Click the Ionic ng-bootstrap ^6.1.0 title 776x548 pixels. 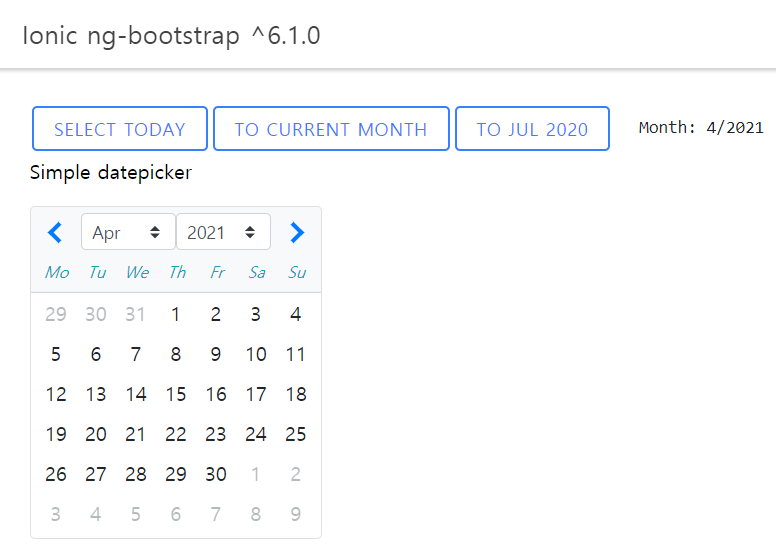171,36
